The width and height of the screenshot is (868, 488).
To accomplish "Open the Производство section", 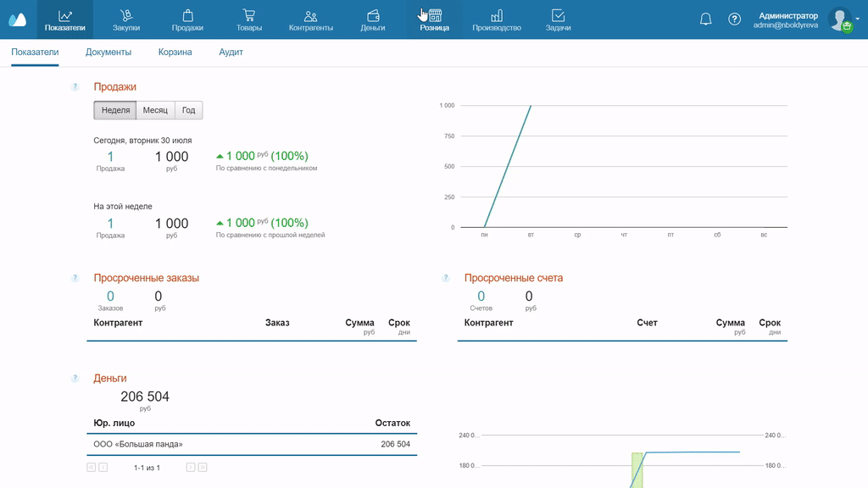I will (497, 19).
